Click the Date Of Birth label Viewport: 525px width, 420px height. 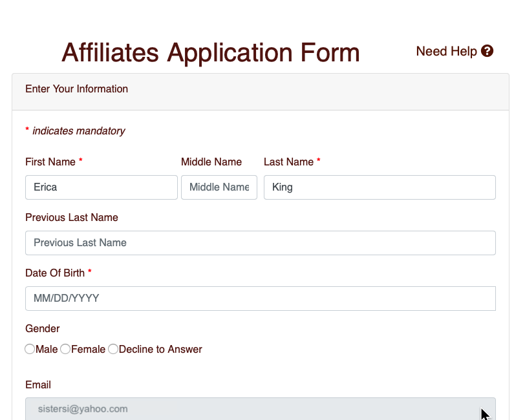pyautogui.click(x=55, y=273)
